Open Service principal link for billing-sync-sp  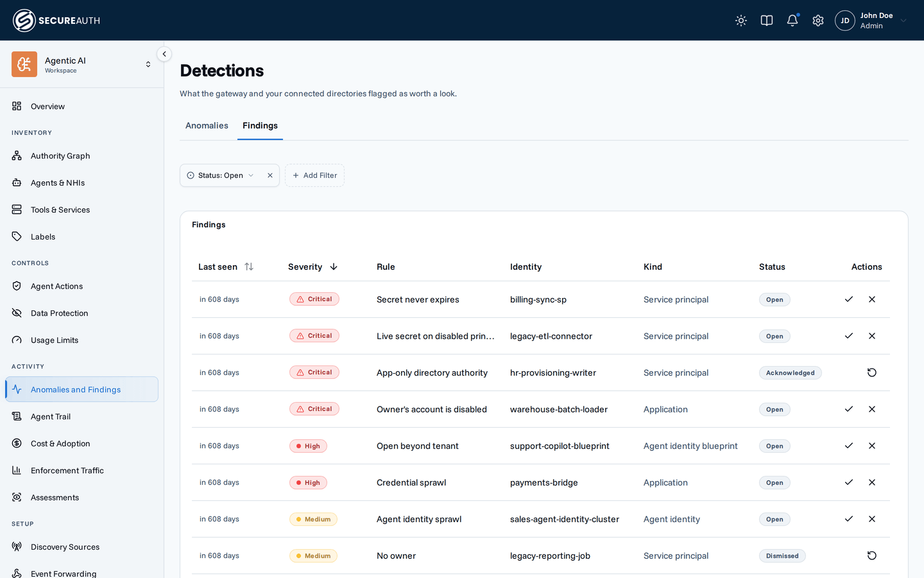click(676, 300)
